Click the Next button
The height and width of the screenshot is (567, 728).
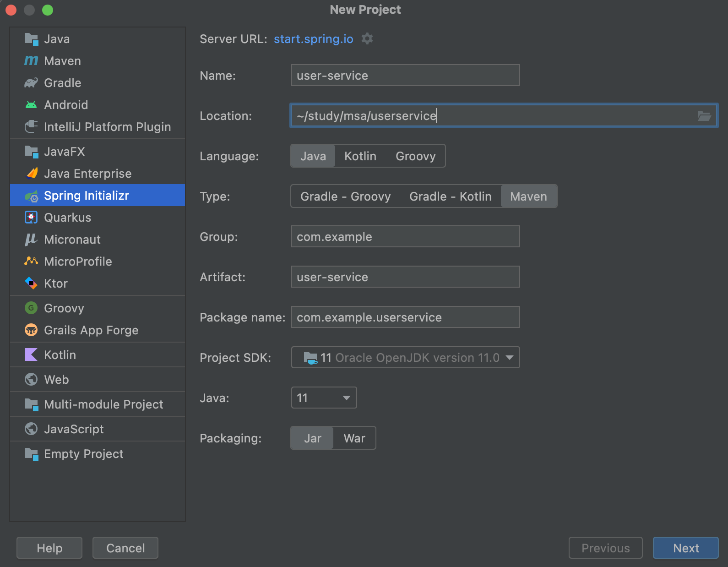(x=686, y=548)
